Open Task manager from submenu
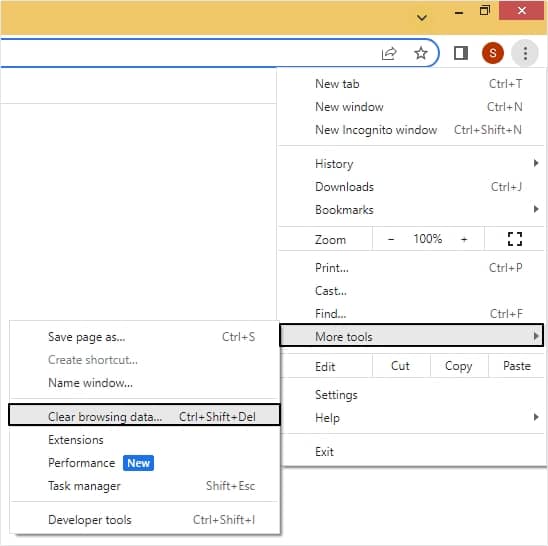This screenshot has width=548, height=546. click(x=145, y=486)
